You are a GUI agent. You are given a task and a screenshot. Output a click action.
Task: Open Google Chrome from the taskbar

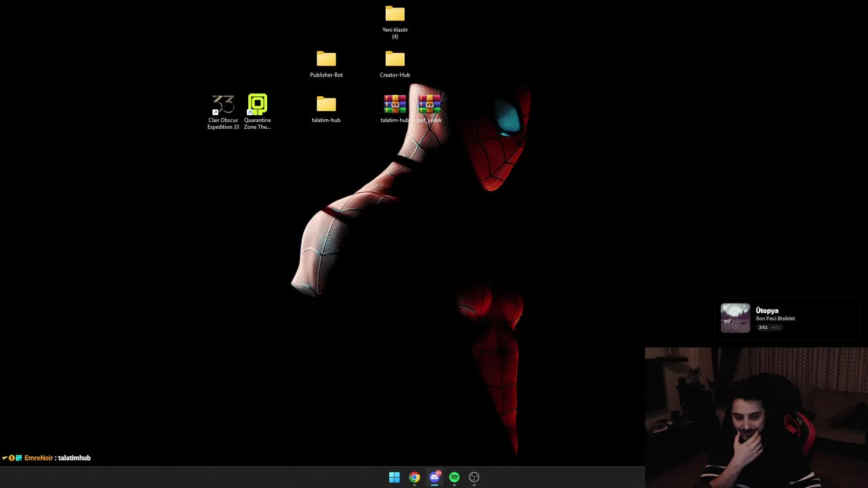pos(414,477)
